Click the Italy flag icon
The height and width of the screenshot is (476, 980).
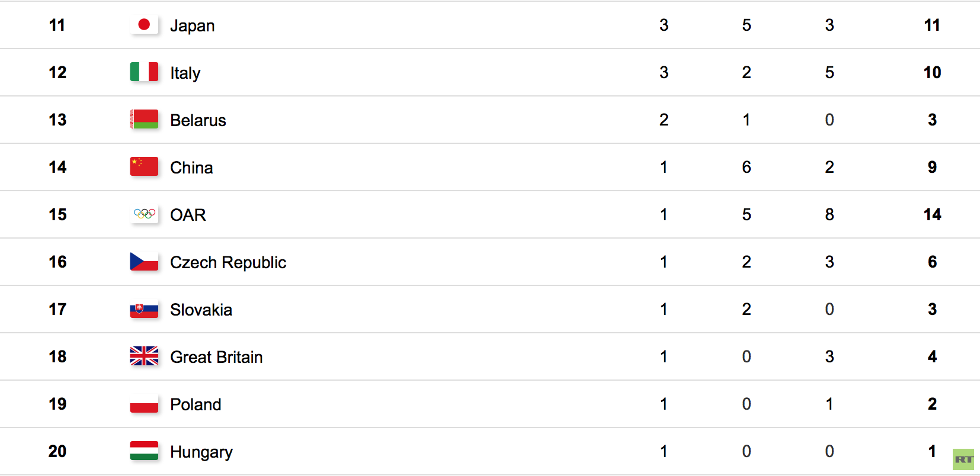pos(144,72)
